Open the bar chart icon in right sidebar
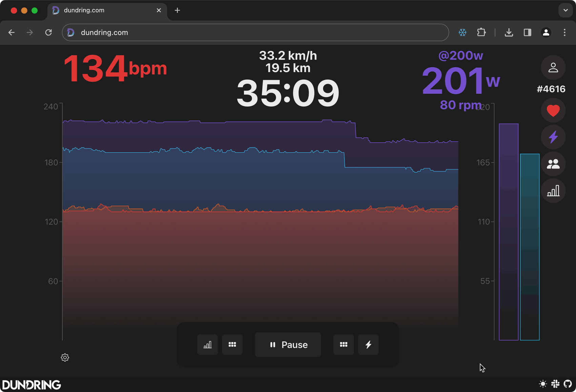This screenshot has width=576, height=392. 553,191
